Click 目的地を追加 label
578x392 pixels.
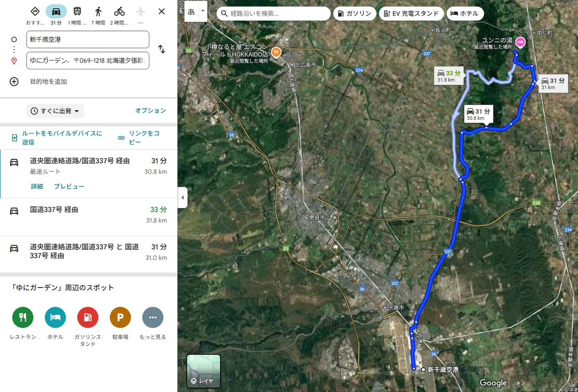(49, 81)
